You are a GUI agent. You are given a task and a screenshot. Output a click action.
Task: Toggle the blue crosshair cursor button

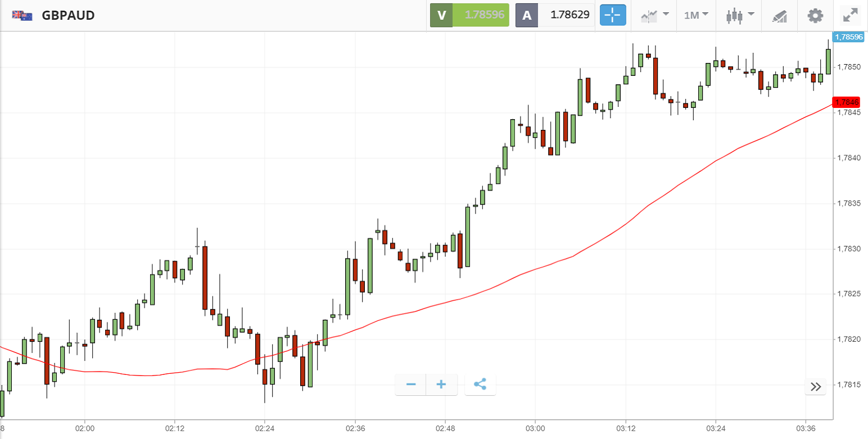tap(613, 15)
